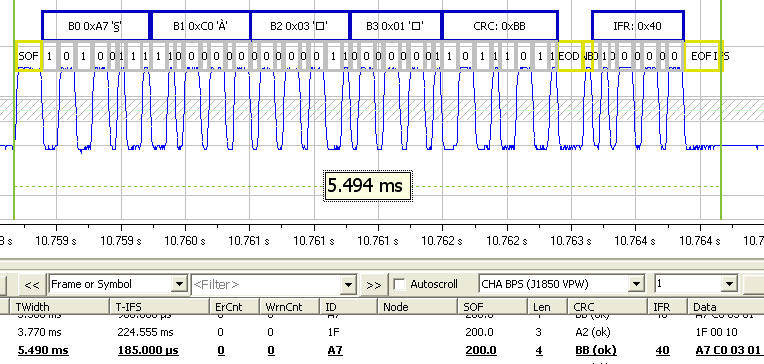
Task: Click the ID cell 1F
Action: (x=333, y=332)
